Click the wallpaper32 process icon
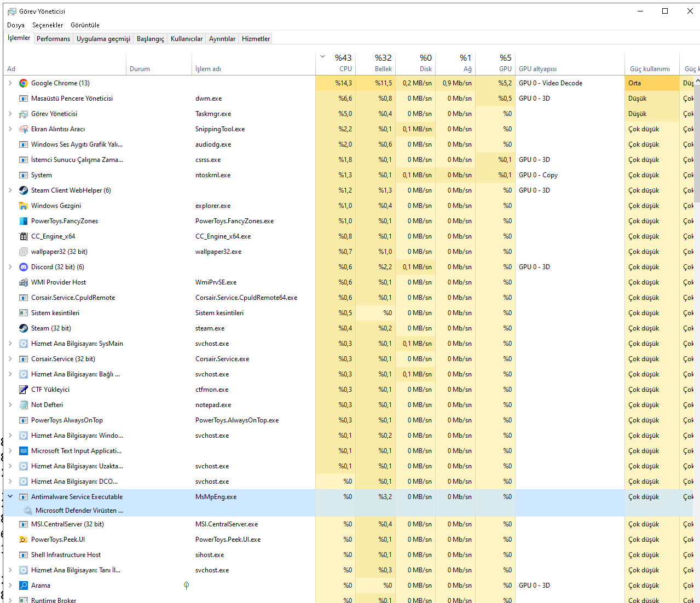 [24, 252]
